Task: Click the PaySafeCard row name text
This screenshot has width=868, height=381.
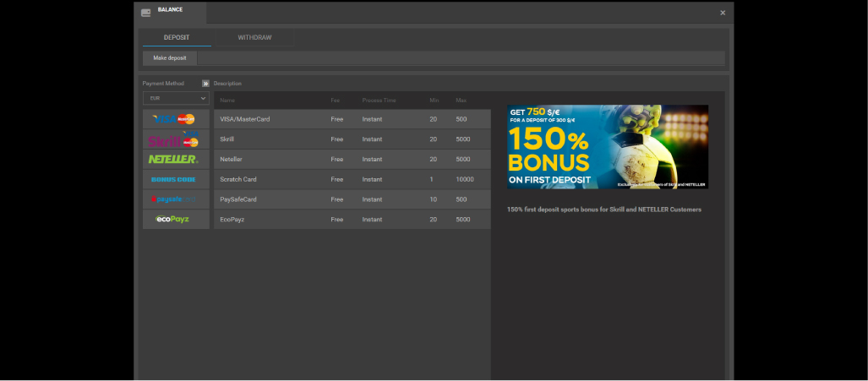Action: pos(238,199)
